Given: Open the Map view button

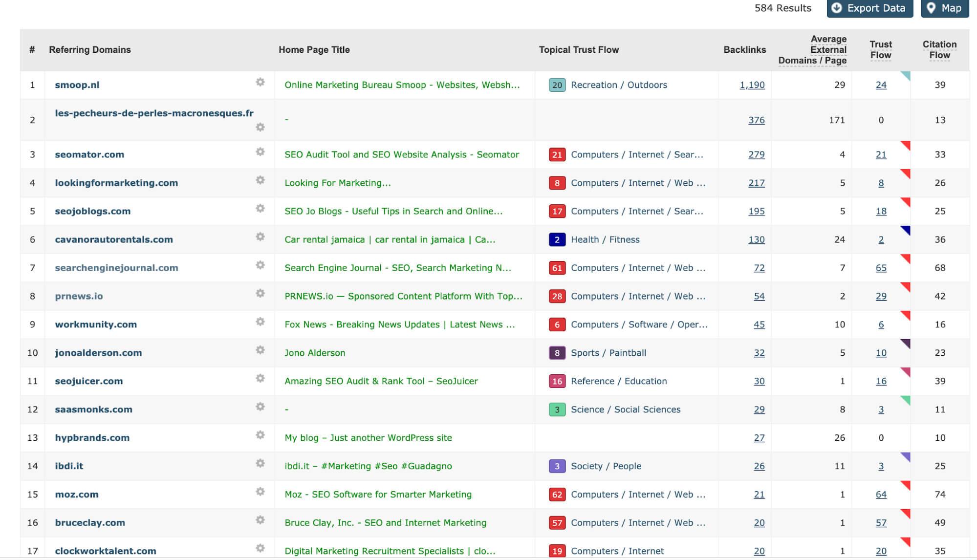Looking at the screenshot, I should [945, 8].
